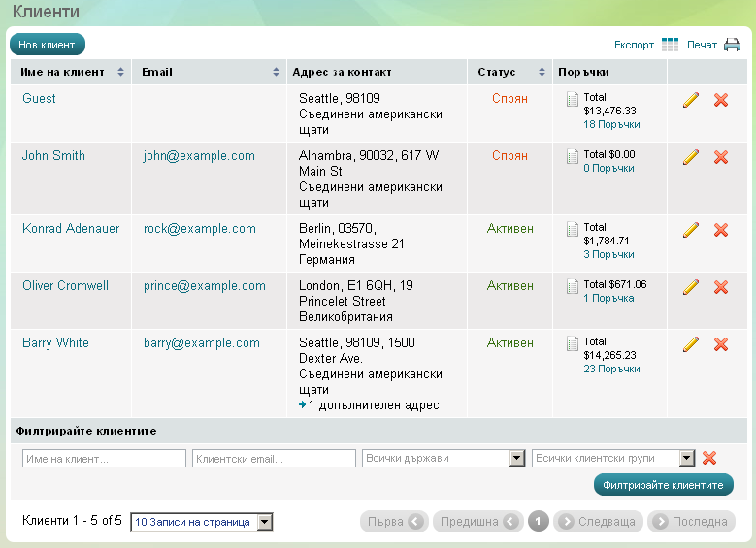The height and width of the screenshot is (548, 756).
Task: Delete Oliver Cromwell using the red X
Action: point(721,287)
